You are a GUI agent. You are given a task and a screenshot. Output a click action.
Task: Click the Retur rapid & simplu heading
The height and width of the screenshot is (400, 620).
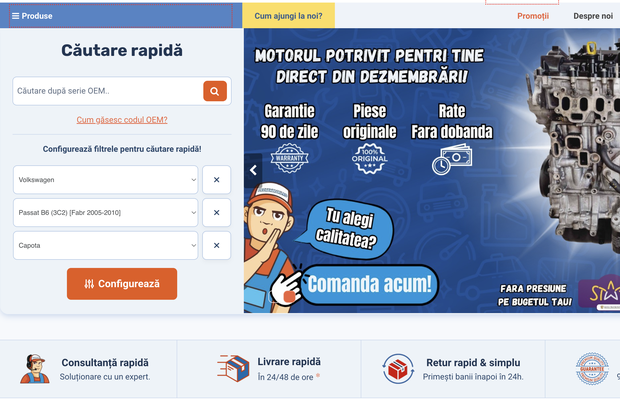[473, 362]
